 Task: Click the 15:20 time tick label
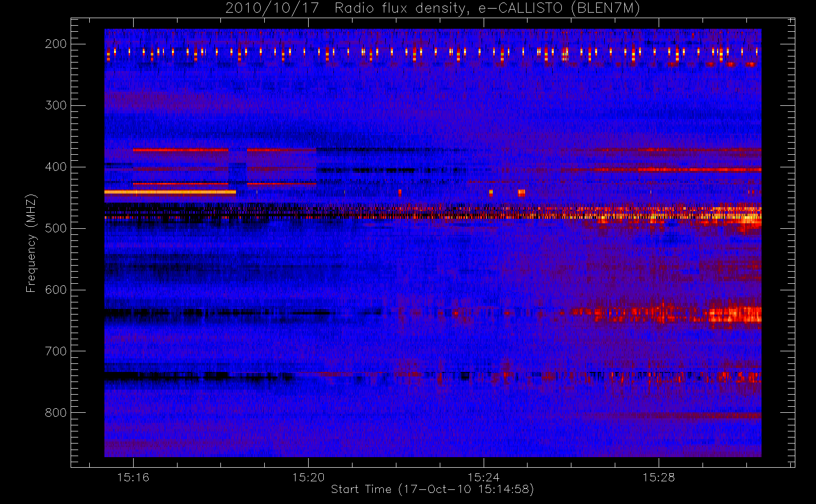(x=308, y=477)
